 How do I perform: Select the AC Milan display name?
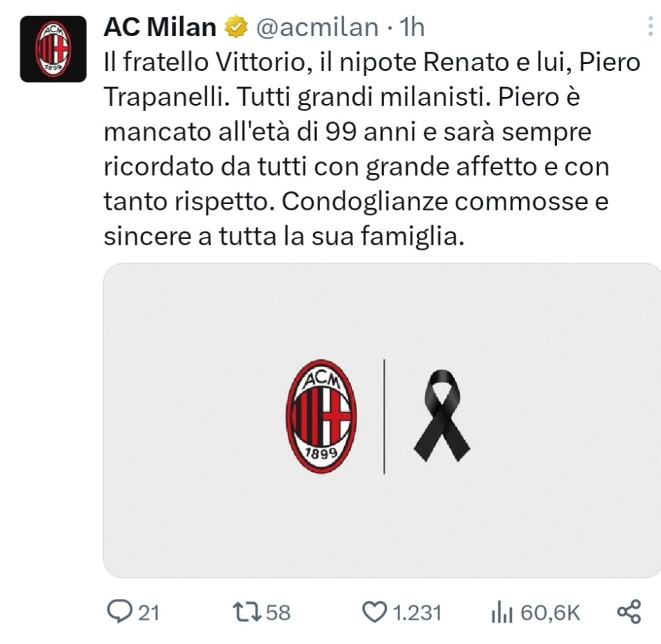coord(159,26)
